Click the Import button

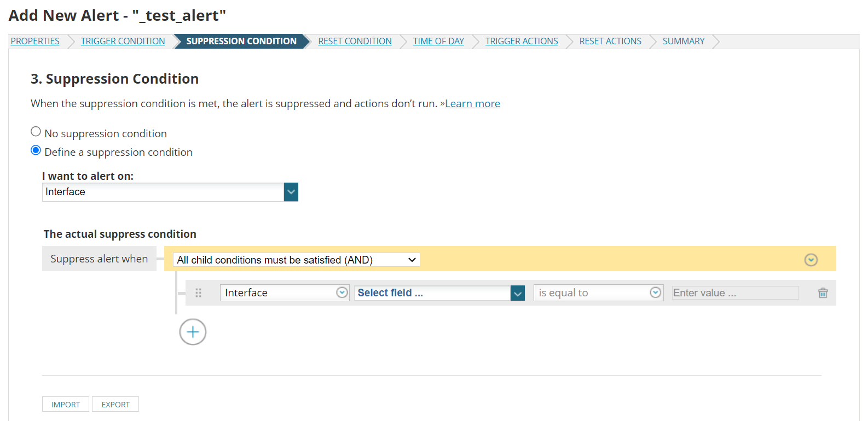pos(66,404)
